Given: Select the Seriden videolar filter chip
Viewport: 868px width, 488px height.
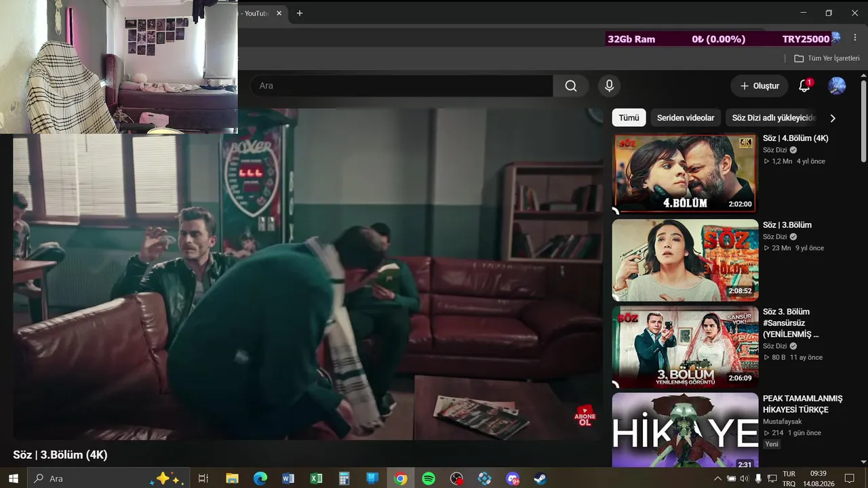Looking at the screenshot, I should (686, 118).
